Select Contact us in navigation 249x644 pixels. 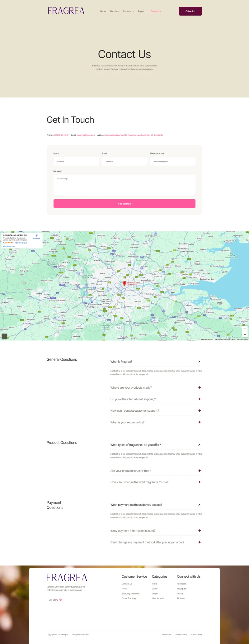(x=156, y=11)
